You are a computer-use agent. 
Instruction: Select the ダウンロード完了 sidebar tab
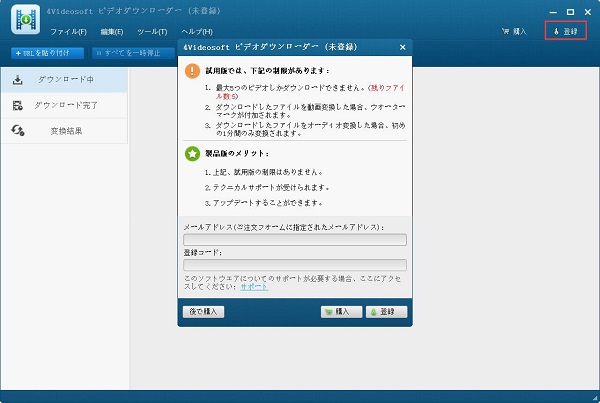64,105
